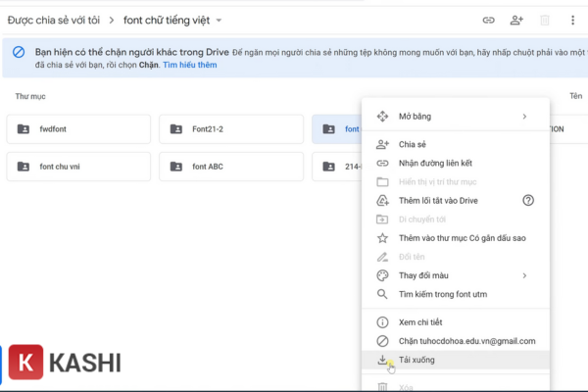This screenshot has height=392, width=588.
Task: Choose 'Thay đổi màu' menu item
Action: pos(456,275)
